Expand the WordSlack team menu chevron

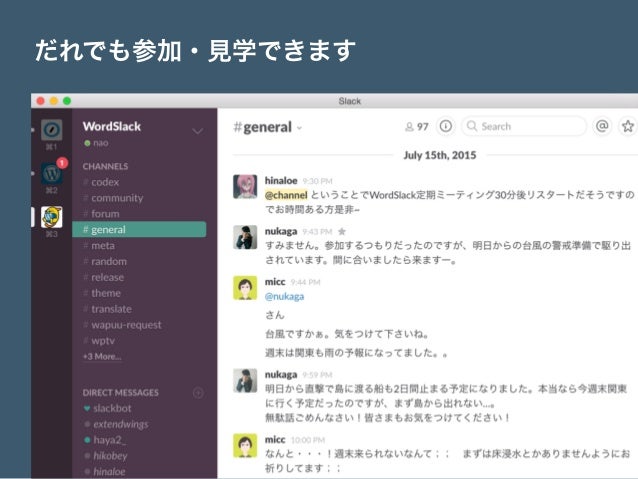coord(198,131)
